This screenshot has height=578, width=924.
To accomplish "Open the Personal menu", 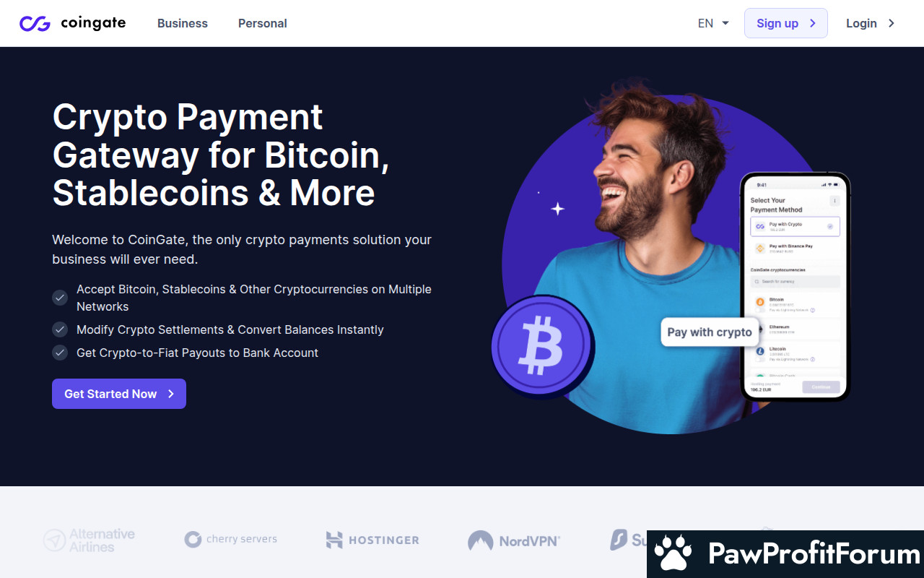I will click(x=263, y=23).
